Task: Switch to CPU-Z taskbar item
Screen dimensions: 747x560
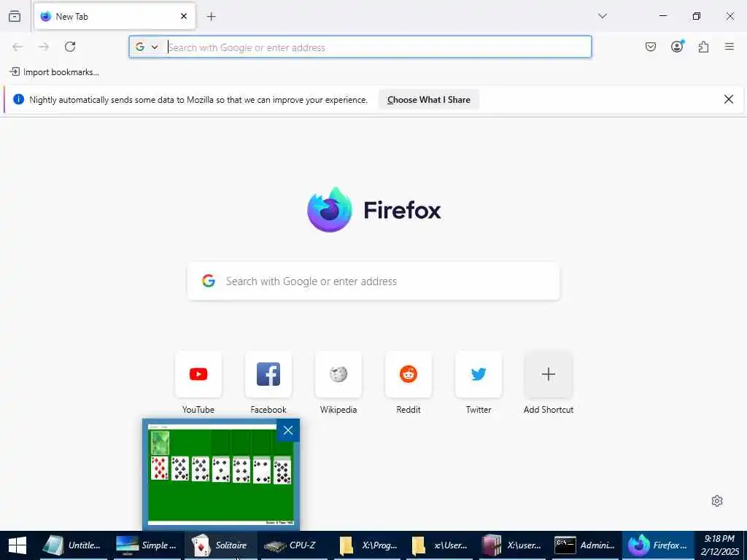Action: pos(293,545)
